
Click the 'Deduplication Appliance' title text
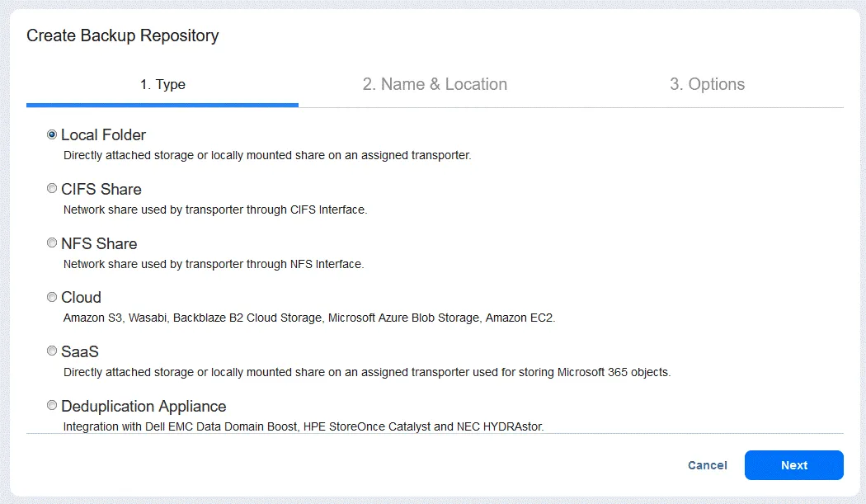pos(144,406)
